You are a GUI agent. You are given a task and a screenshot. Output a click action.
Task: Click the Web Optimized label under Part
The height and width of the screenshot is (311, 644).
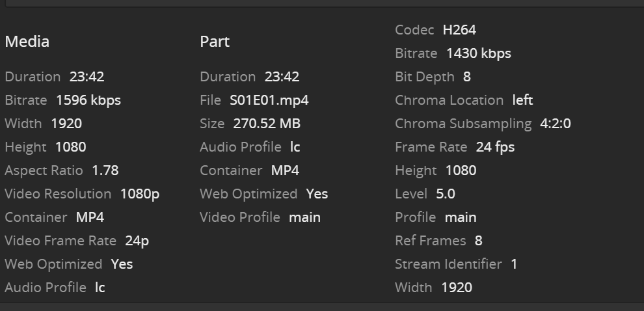click(248, 194)
